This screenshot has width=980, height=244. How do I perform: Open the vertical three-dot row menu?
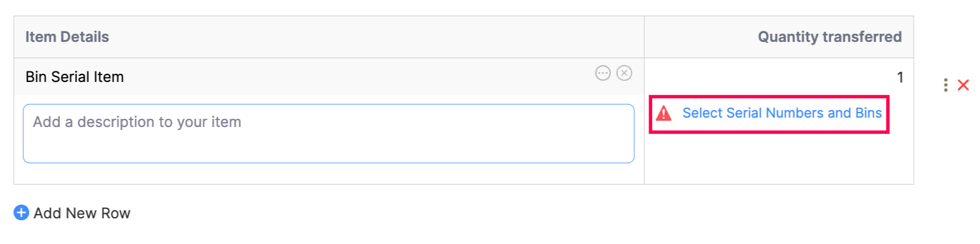946,85
